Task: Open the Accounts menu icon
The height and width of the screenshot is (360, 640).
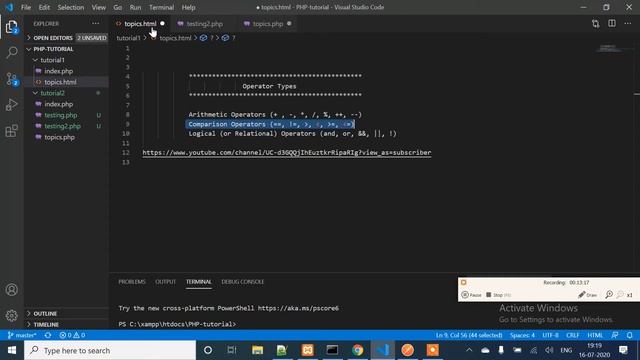Action: 11,290
